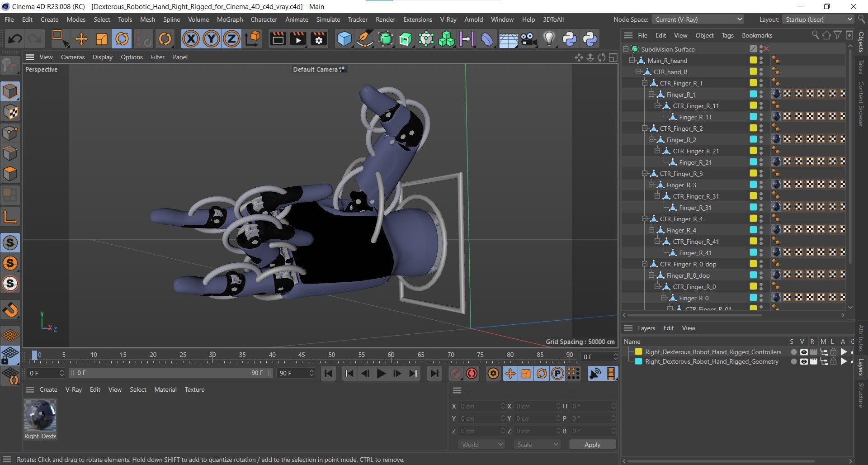Click the Make Editable icon
The image size is (868, 465).
pos(10,66)
